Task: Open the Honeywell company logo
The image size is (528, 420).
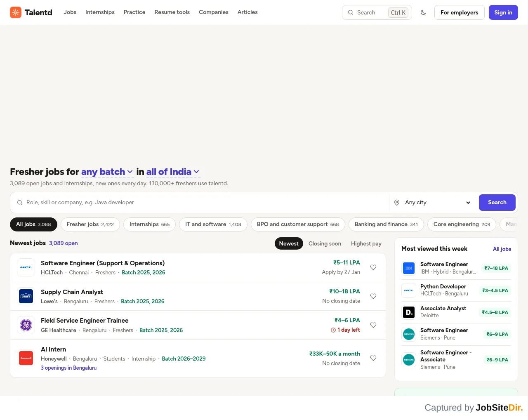Action: point(26,358)
